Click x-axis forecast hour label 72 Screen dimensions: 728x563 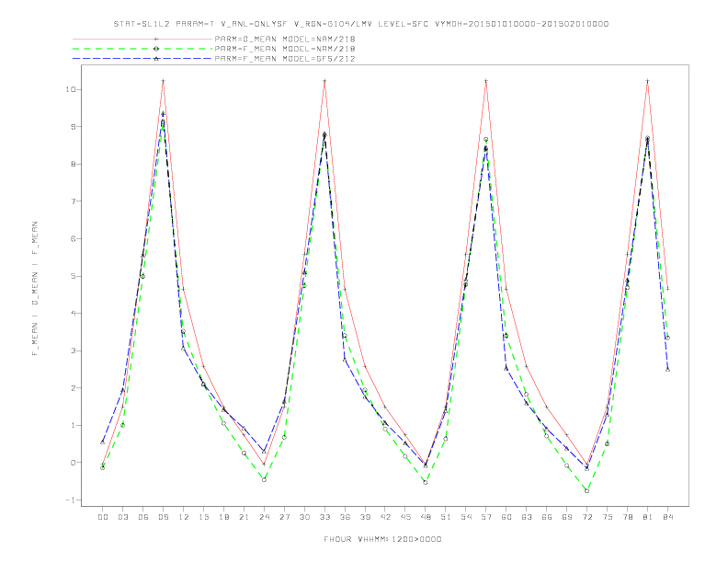[586, 517]
